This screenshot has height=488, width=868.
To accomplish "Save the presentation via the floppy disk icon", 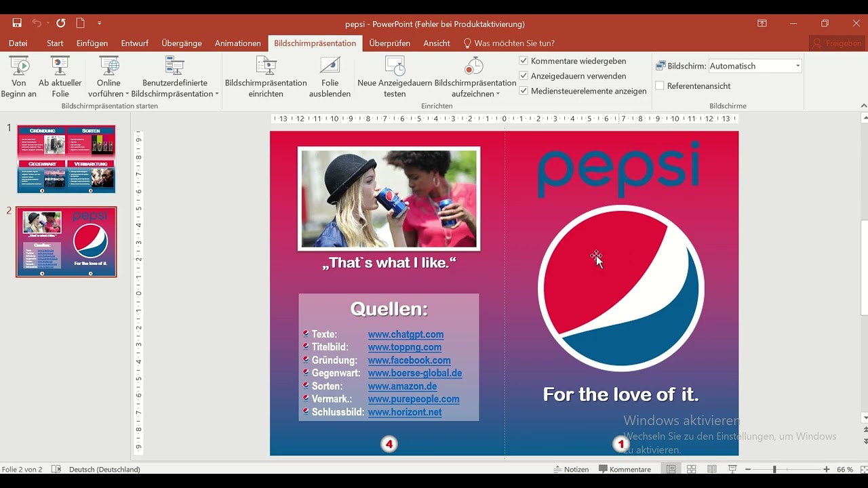I will (17, 23).
